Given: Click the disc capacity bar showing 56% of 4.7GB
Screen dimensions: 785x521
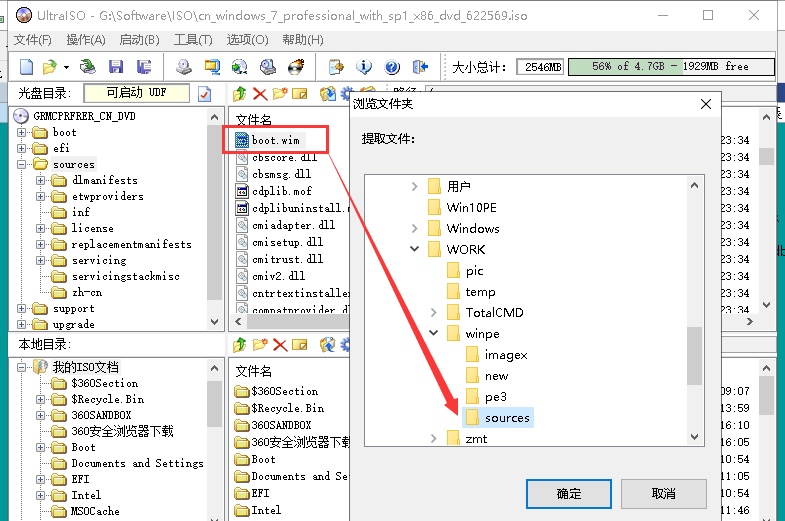Looking at the screenshot, I should tap(671, 67).
